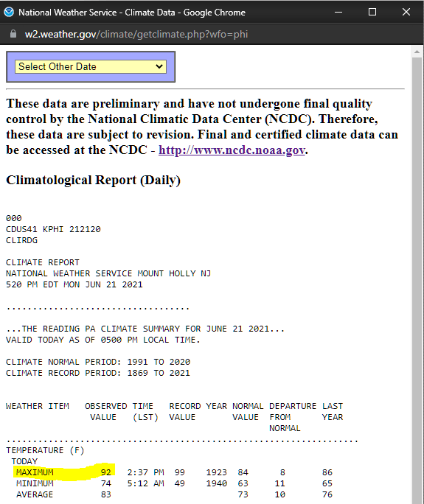The width and height of the screenshot is (424, 504).
Task: Click the vertical scrollbar thumb
Action: coord(417,280)
